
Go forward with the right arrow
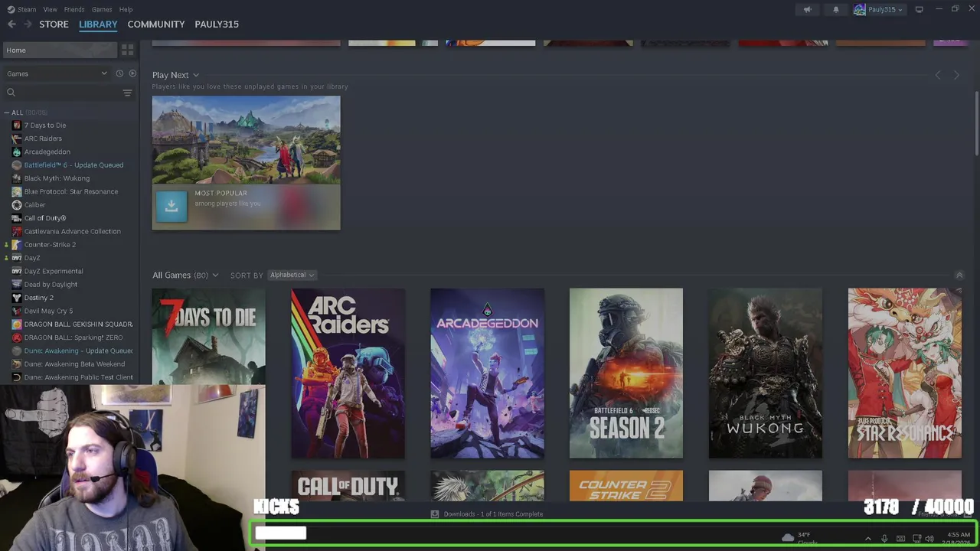(28, 24)
